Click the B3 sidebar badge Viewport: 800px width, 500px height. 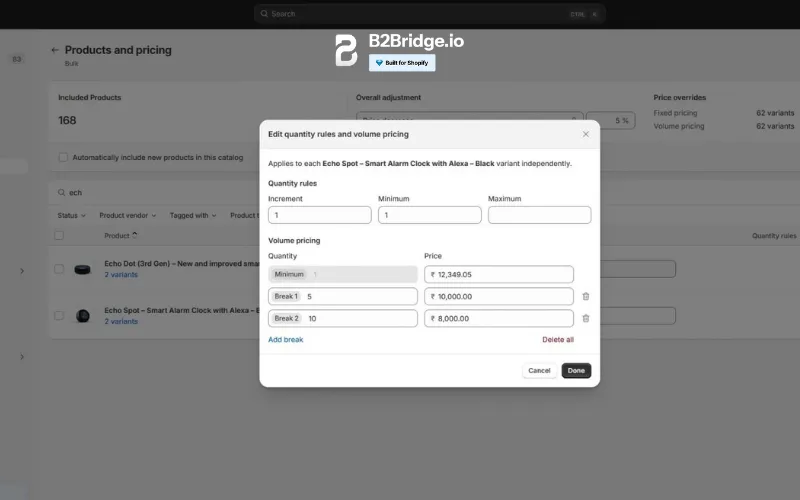coord(17,59)
